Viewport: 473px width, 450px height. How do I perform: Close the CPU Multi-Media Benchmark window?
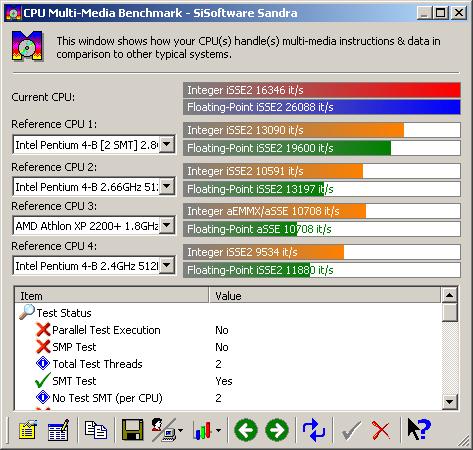coord(458,13)
